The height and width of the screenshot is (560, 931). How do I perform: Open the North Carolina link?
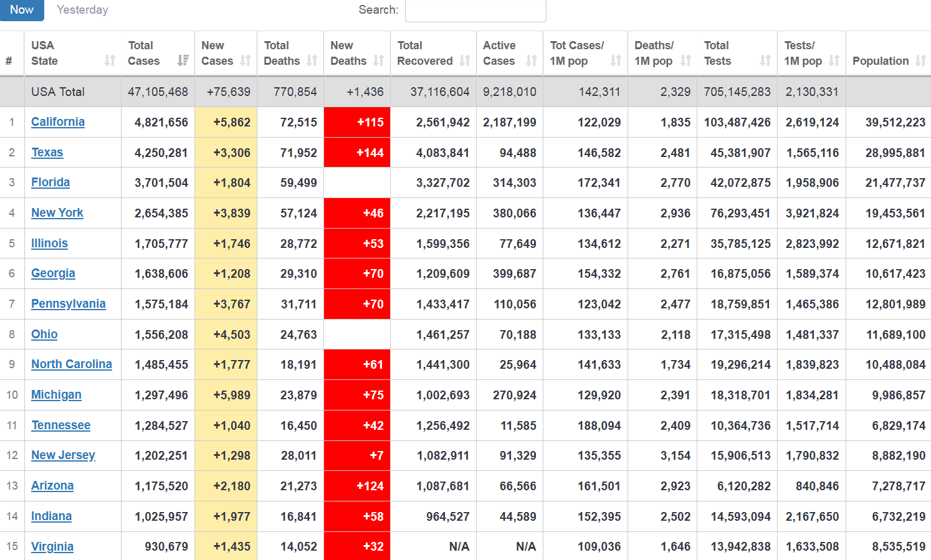click(72, 364)
